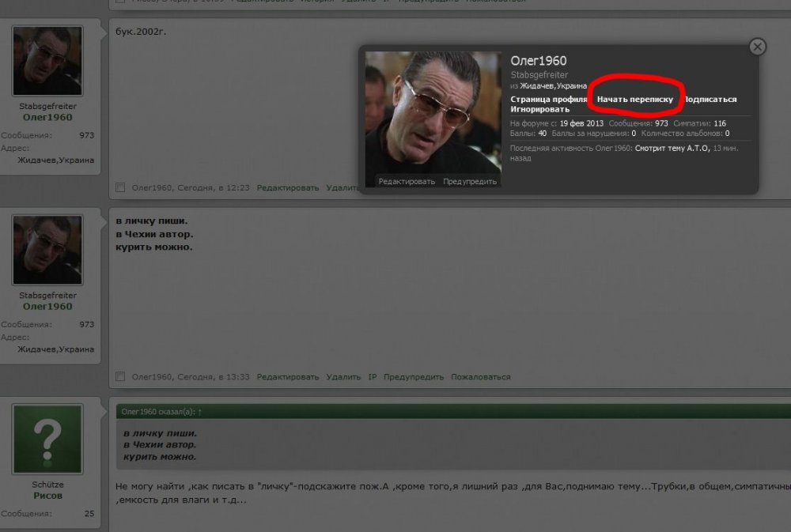This screenshot has height=532, width=791.
Task: Open the avatar of the бук.2002г. post
Action: tap(47, 61)
